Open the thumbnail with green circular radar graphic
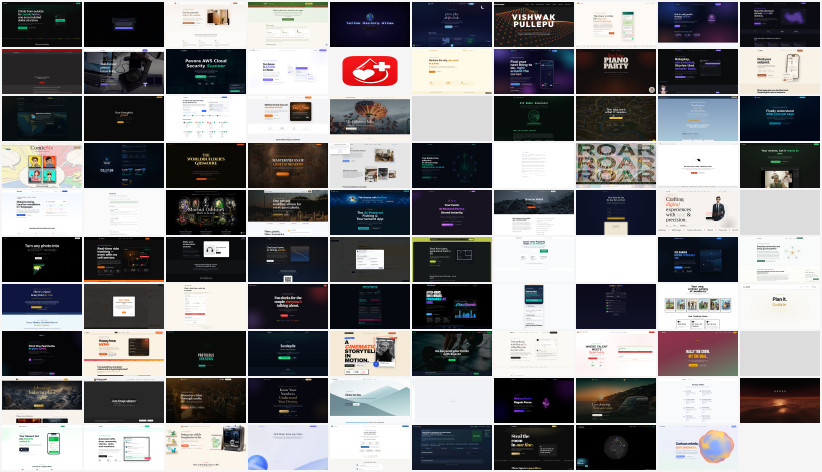Viewport: 822px width, 472px height. point(534,119)
